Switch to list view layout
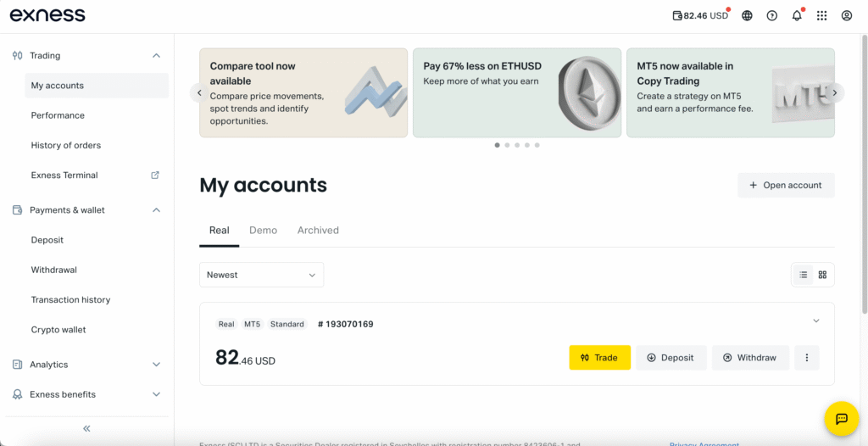 click(x=803, y=275)
